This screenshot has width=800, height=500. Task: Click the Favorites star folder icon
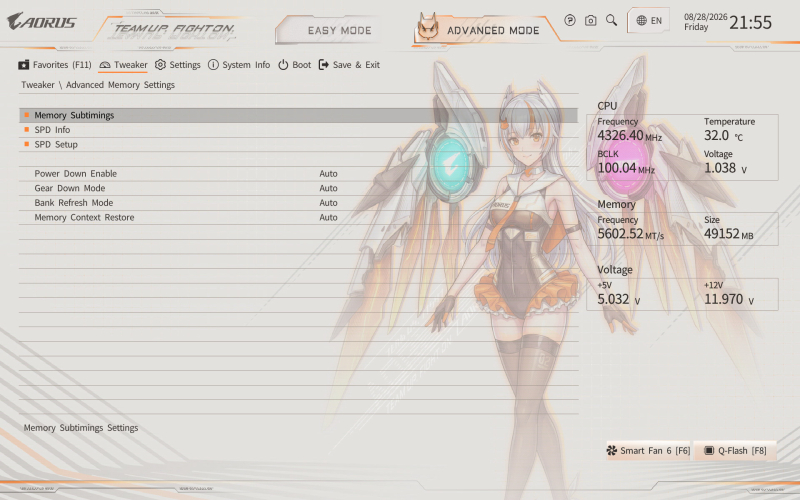[23, 65]
